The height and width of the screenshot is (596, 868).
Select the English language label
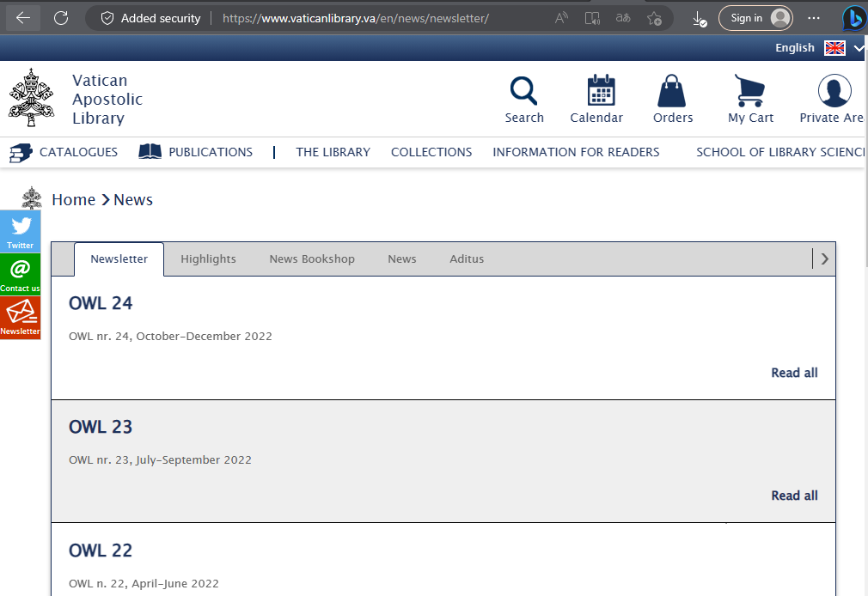(795, 48)
